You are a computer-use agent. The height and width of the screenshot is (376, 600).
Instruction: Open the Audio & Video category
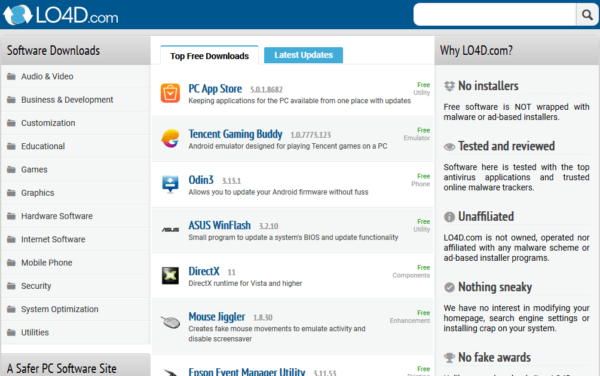[x=47, y=77]
